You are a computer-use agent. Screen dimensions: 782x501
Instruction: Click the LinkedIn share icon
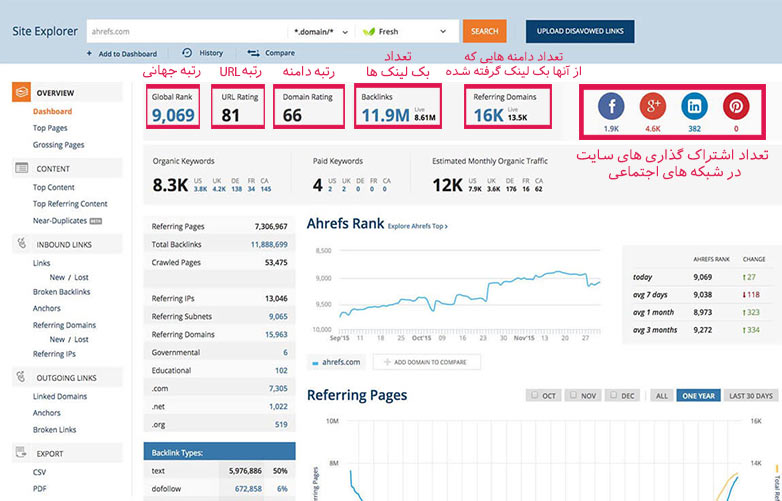click(694, 106)
